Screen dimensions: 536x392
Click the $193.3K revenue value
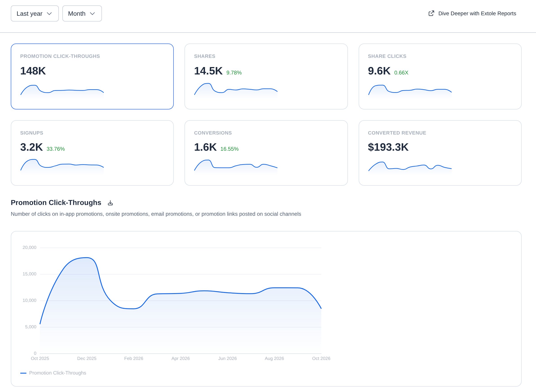click(x=388, y=147)
